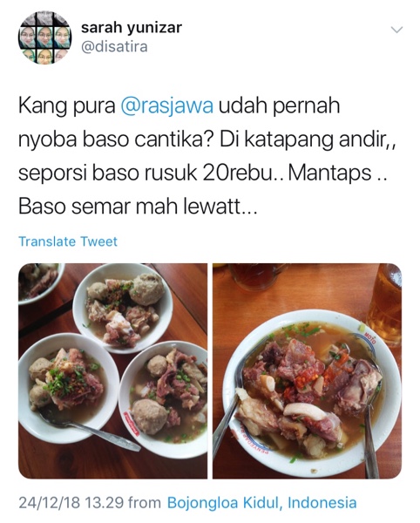Select the tweet text about baso cantika
Image resolution: width=420 pixels, height=523 pixels.
tap(207, 156)
